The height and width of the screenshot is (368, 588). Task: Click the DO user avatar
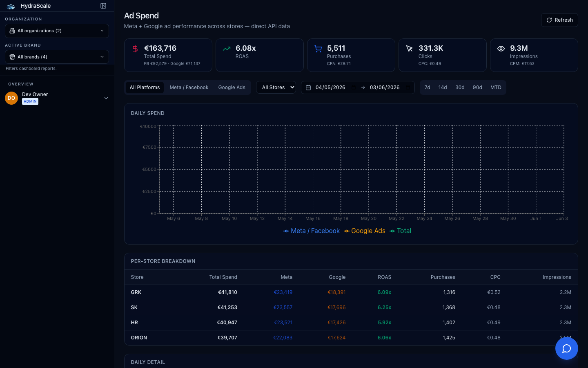click(11, 98)
